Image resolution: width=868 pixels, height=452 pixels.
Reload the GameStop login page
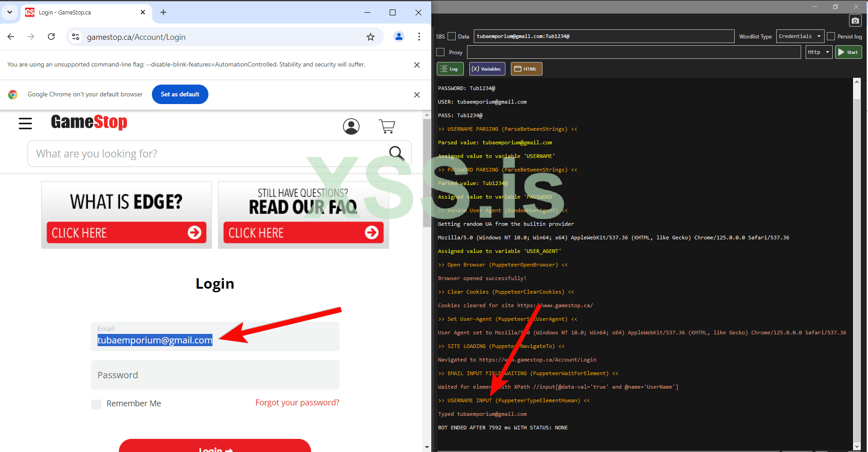coord(51,37)
